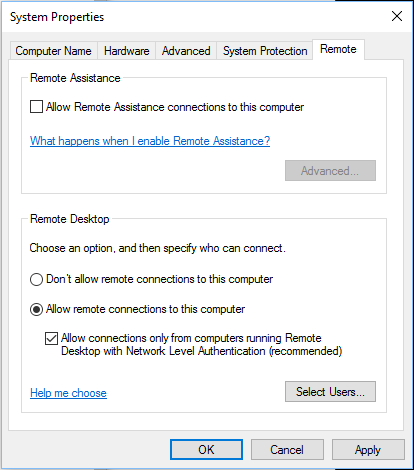Go to the Advanced tab
Image resolution: width=414 pixels, height=470 pixels.
coord(186,51)
